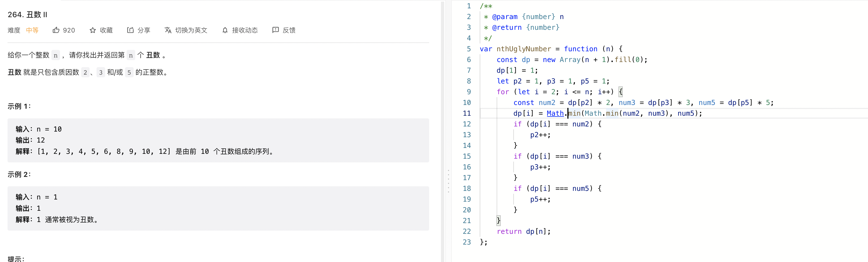Click the @return keyword in the comment
868x262 pixels.
tap(507, 28)
